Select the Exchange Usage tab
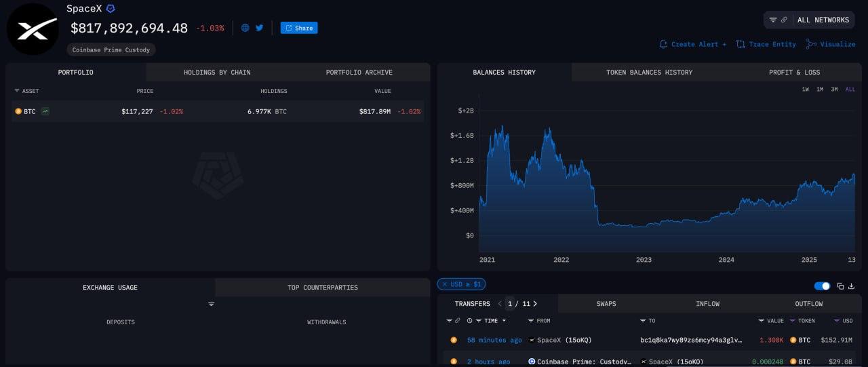This screenshot has width=868, height=367. pyautogui.click(x=110, y=288)
